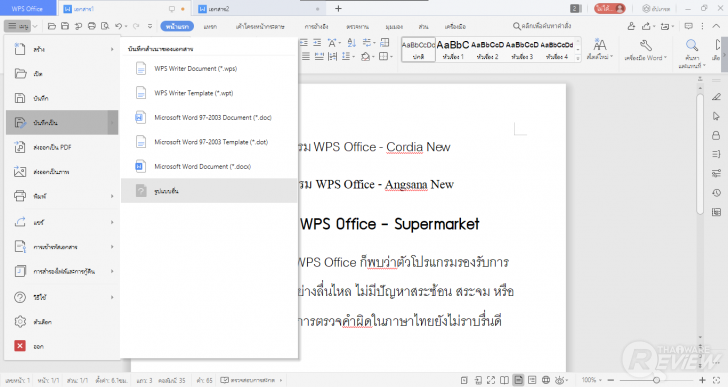Open the dropdown arrow next to Menu button
Image resolution: width=728 pixels, height=387 pixels.
click(35, 26)
